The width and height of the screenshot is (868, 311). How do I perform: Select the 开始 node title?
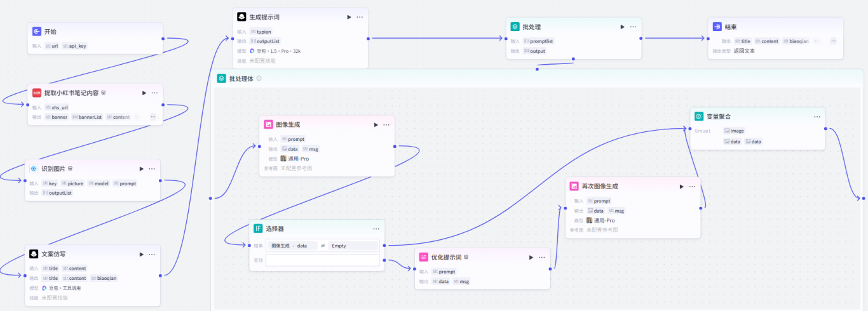coord(51,31)
